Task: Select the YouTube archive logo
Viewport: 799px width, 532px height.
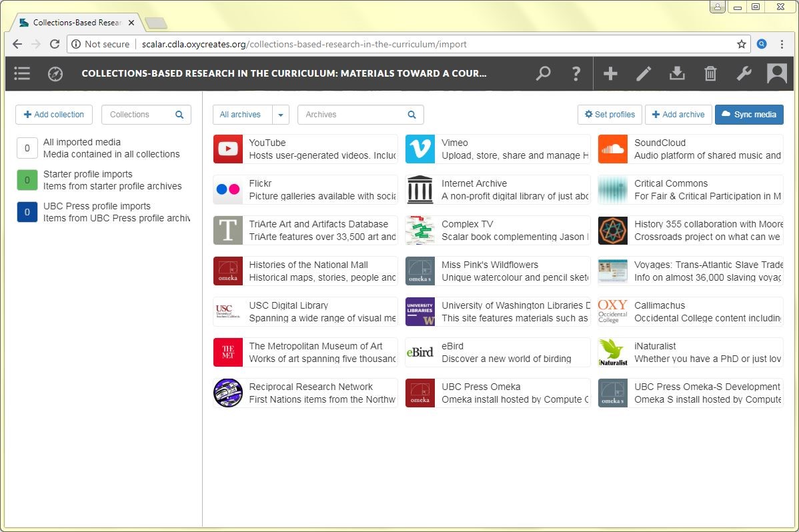Action: pyautogui.click(x=228, y=149)
